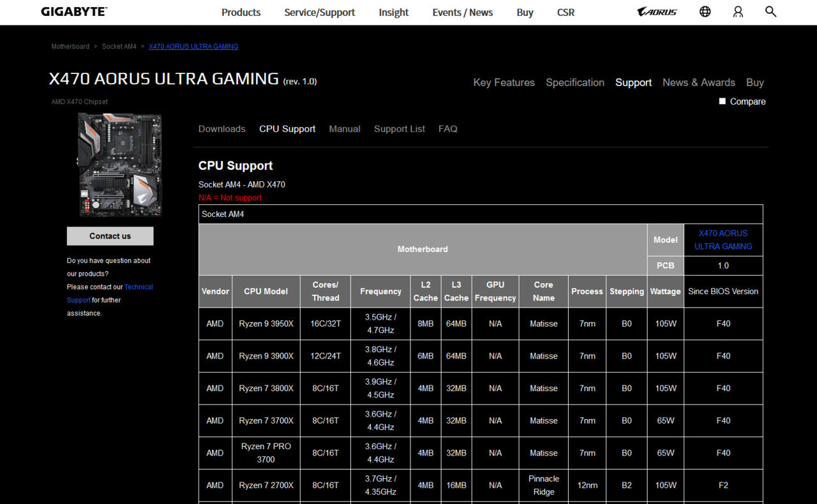This screenshot has height=504, width=817.
Task: Open the user account icon
Action: [738, 11]
